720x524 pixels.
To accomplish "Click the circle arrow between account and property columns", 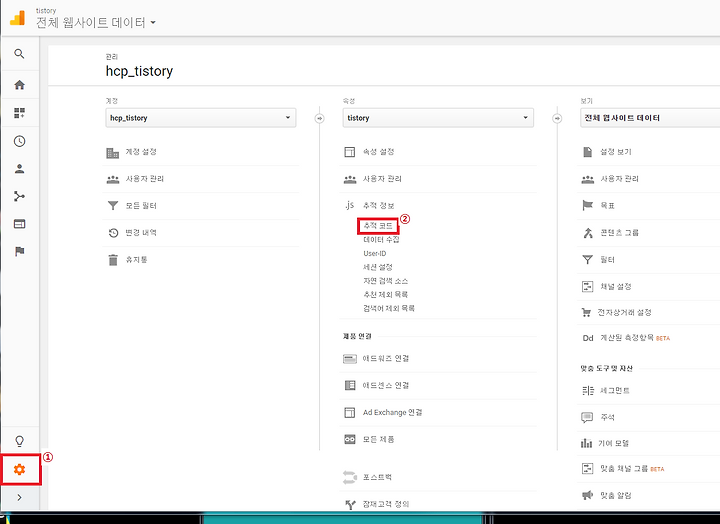I will click(x=320, y=118).
